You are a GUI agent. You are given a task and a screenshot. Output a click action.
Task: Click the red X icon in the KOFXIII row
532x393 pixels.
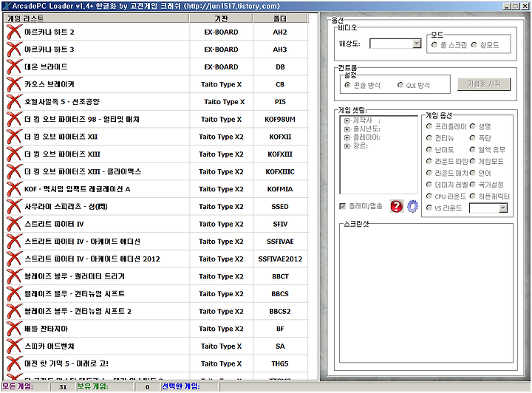[x=14, y=154]
